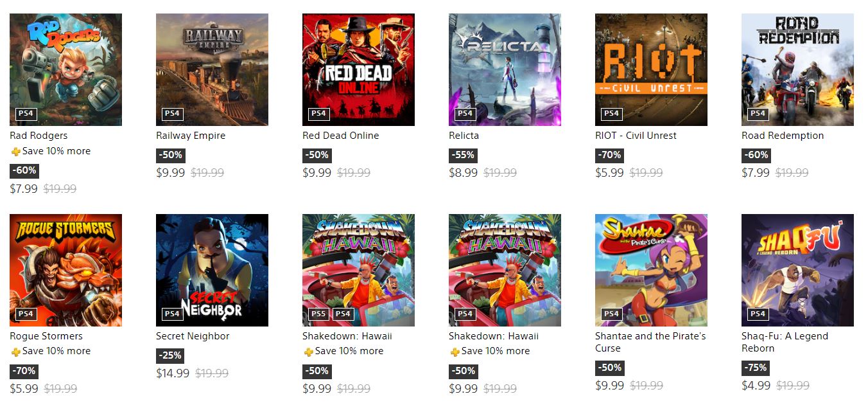Click the $8.99 price under Relicta
The image size is (868, 412).
463,173
